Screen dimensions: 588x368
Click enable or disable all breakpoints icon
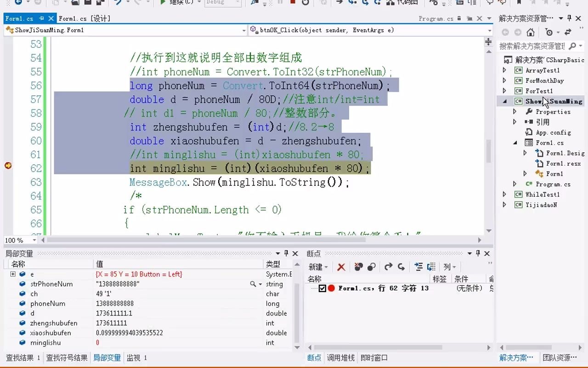tap(372, 267)
